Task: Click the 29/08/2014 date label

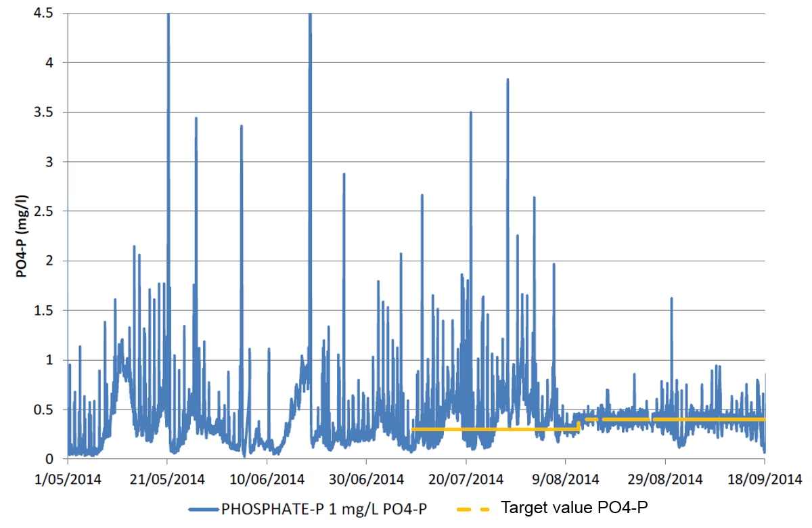Action: (665, 479)
